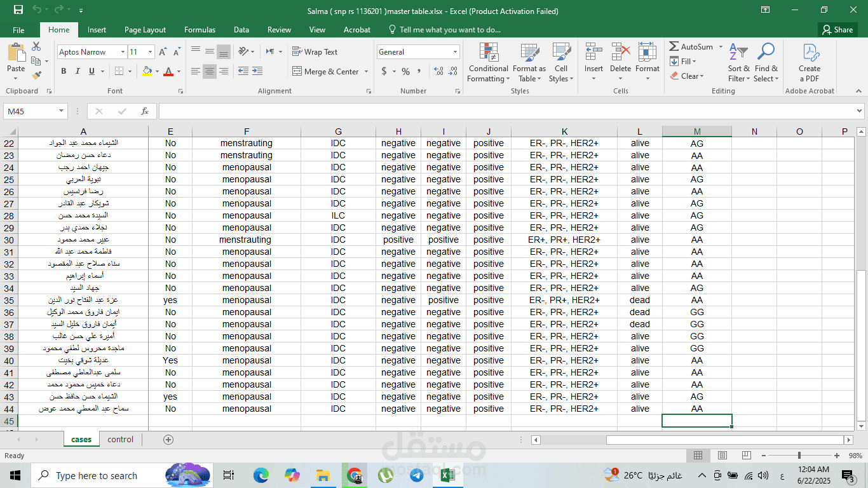Expand the Clear dropdown

[x=702, y=76]
